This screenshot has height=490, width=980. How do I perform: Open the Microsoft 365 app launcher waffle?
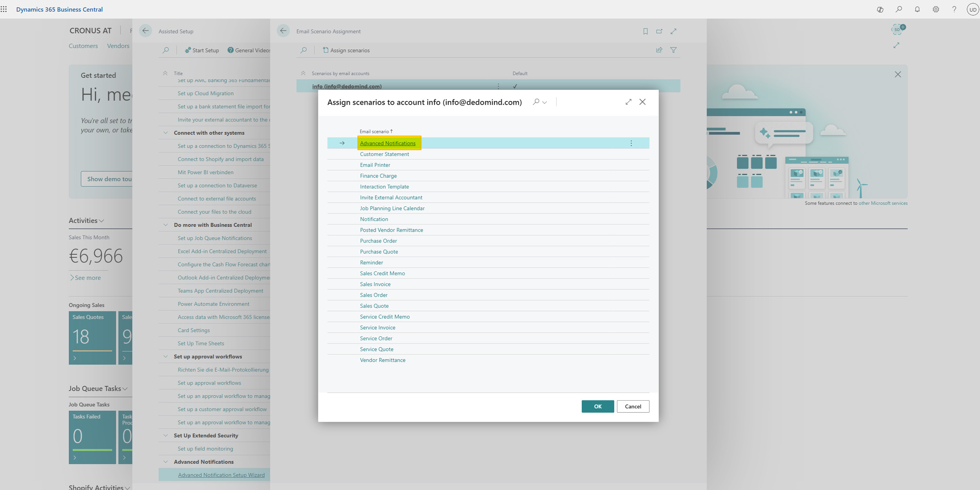click(4, 9)
